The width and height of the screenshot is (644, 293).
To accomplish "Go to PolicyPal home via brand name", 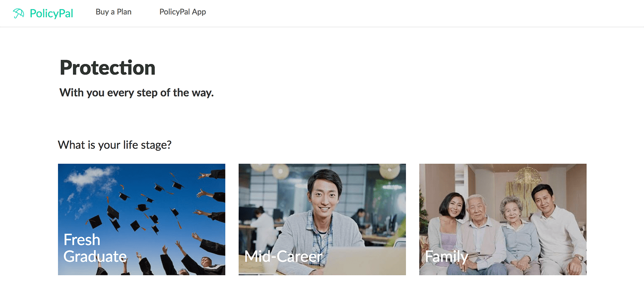I will pyautogui.click(x=52, y=14).
